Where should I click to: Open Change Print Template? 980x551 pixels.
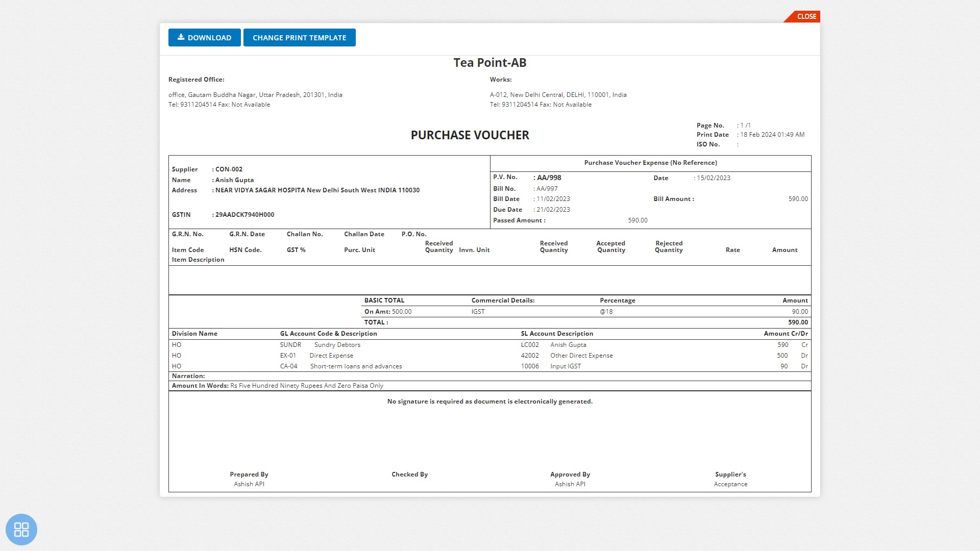click(x=300, y=38)
